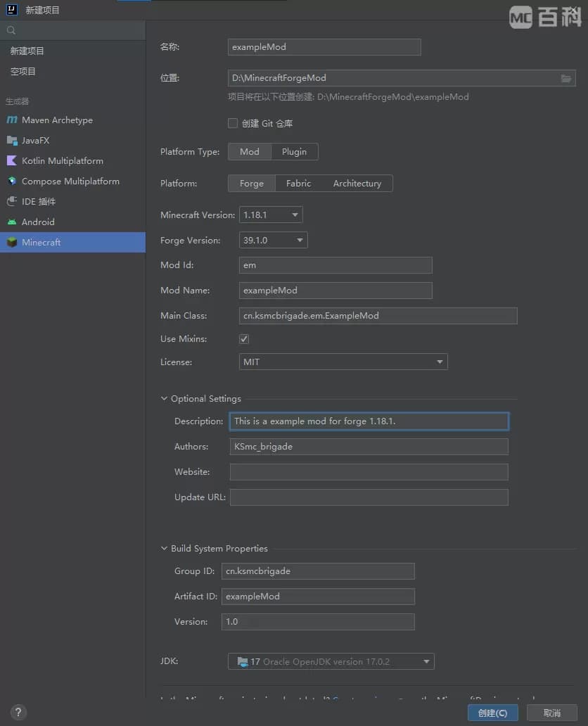Click the Authors field
588x726 pixels.
tap(369, 447)
